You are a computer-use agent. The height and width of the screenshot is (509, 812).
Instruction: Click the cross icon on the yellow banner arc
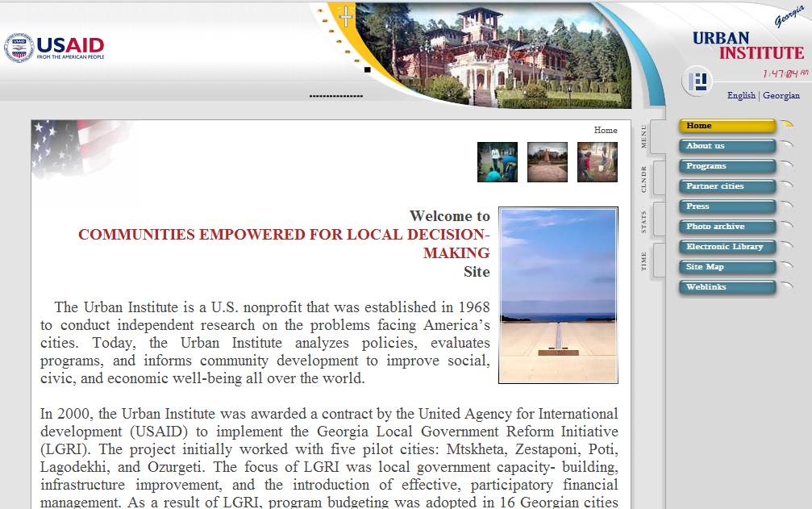click(x=346, y=16)
